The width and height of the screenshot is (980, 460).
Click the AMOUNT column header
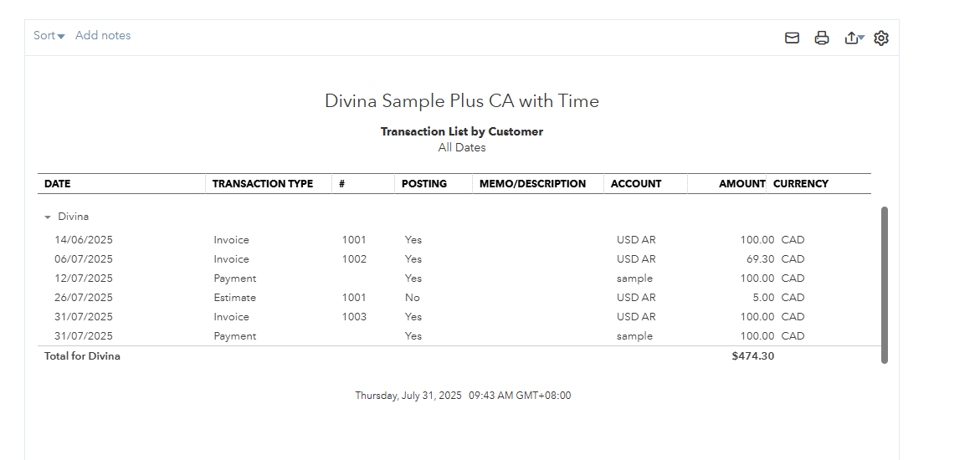click(x=741, y=184)
